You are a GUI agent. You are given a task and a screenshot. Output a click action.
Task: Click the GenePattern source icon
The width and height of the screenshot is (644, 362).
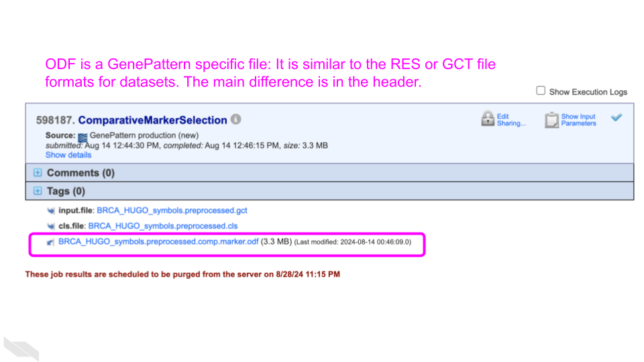(x=83, y=137)
